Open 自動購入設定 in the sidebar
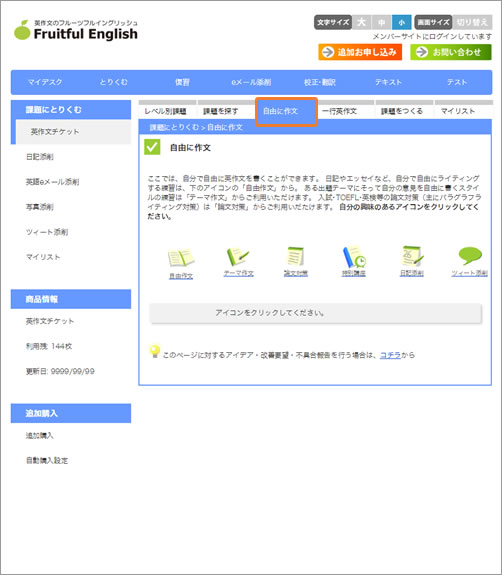 pos(47,461)
